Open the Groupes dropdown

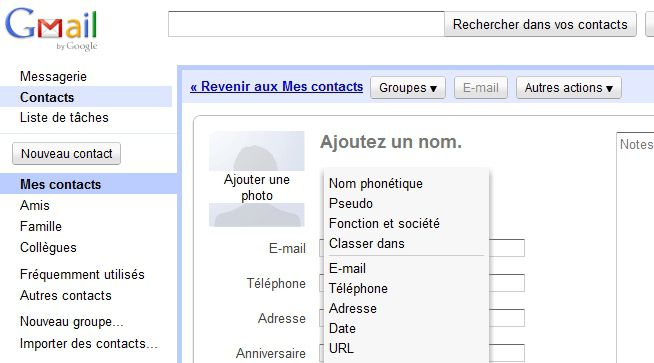coord(407,88)
